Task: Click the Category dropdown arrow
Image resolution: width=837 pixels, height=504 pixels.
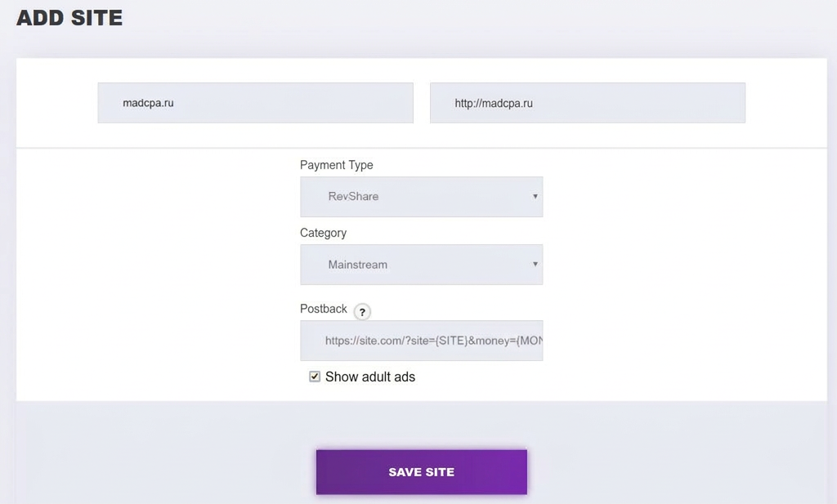Action: point(535,264)
